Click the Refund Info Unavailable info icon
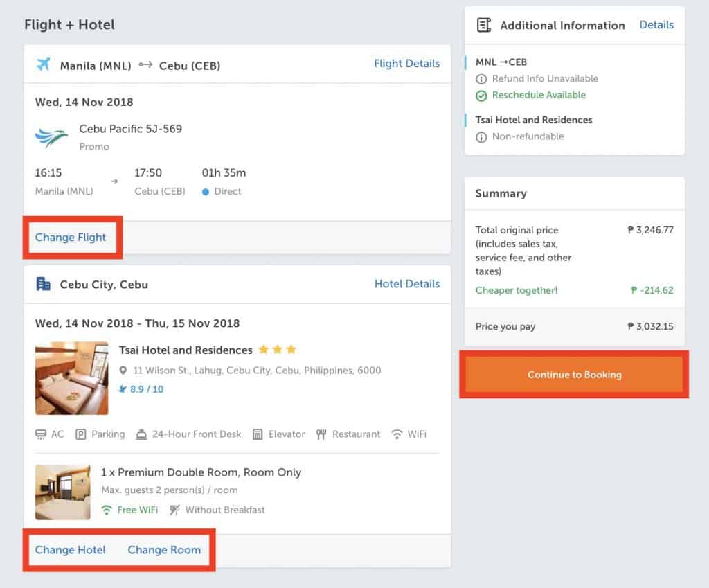This screenshot has height=588, width=709. tap(482, 79)
